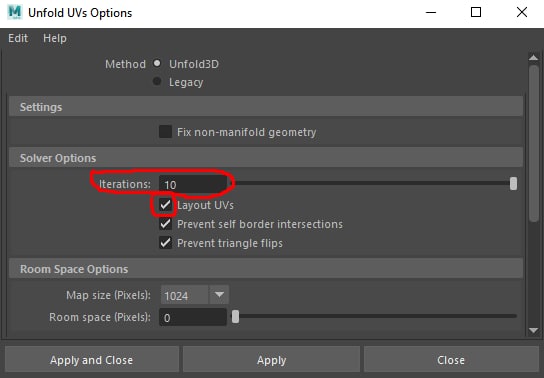Viewport: 544px width, 378px height.
Task: Click the Iterations label text
Action: pos(125,184)
